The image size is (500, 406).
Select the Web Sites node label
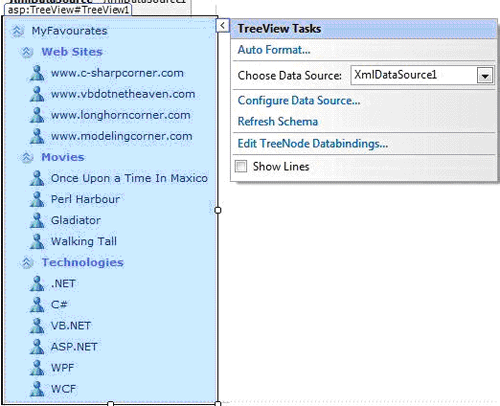(x=72, y=52)
